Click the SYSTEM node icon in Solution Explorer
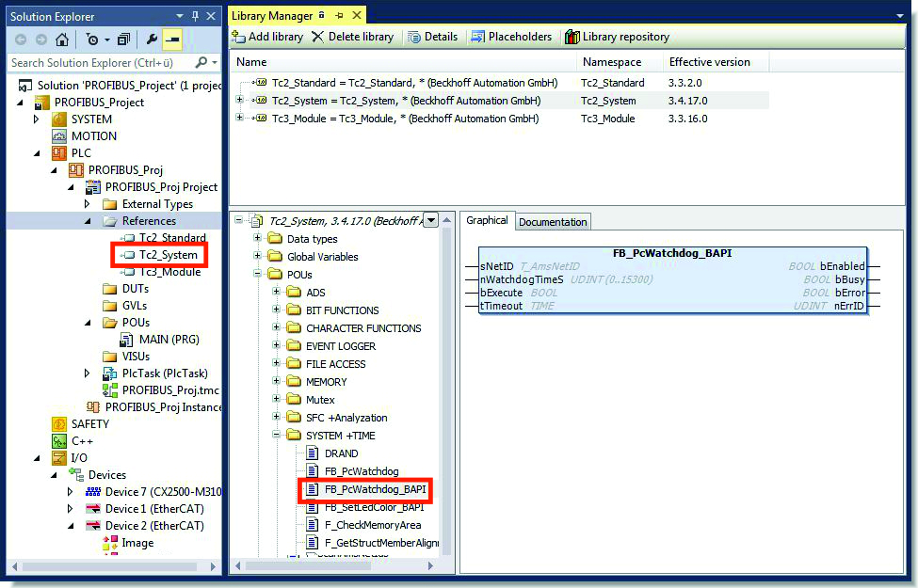This screenshot has width=918, height=588. coord(59,119)
